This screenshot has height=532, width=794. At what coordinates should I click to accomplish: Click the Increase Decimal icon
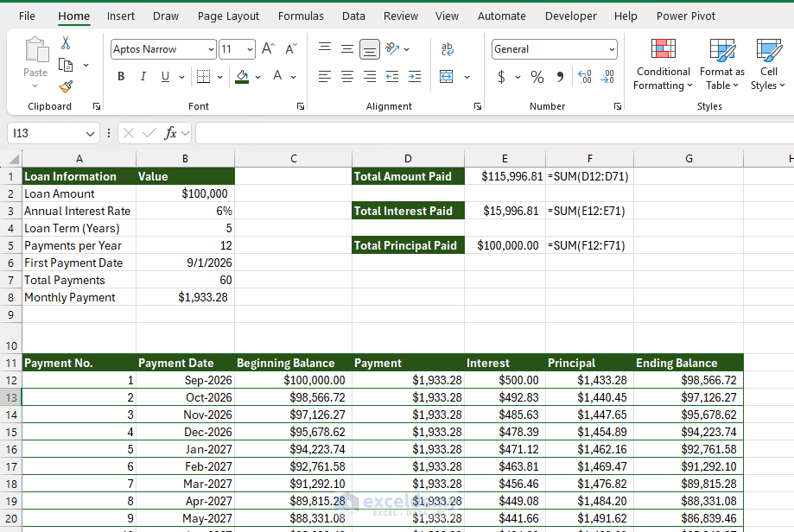584,77
